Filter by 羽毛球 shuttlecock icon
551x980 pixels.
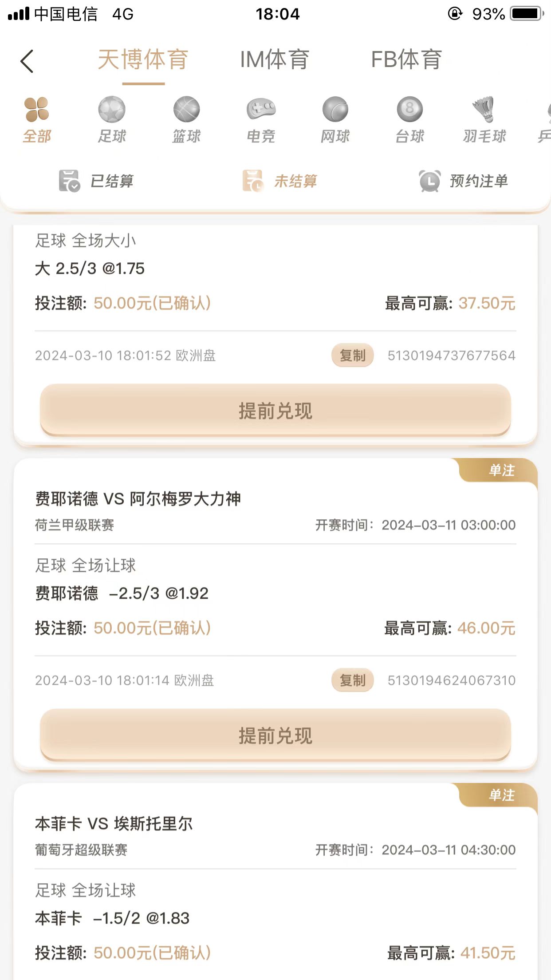coord(484,110)
